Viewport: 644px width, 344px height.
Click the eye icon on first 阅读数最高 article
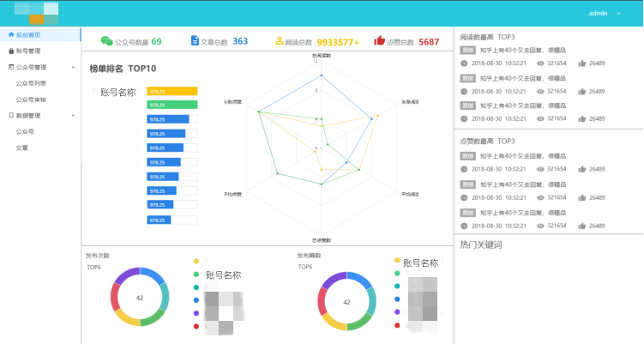[540, 63]
